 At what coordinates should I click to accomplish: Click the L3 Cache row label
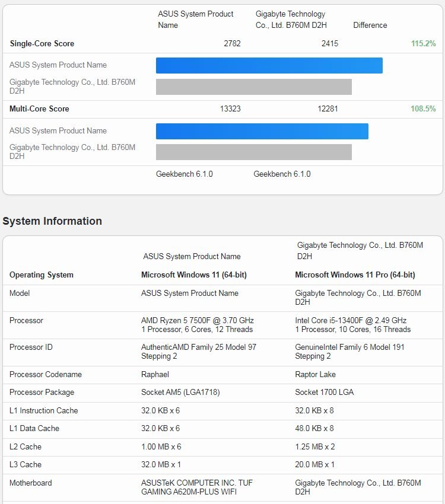click(26, 464)
